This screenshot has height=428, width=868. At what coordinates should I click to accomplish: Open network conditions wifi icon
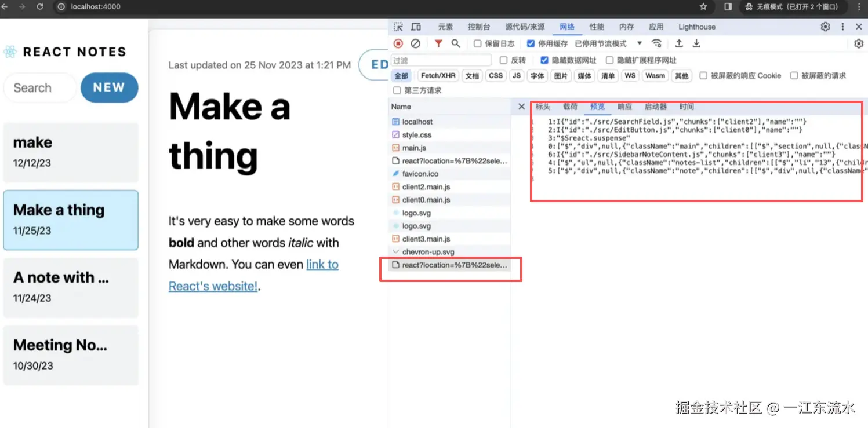coord(656,43)
